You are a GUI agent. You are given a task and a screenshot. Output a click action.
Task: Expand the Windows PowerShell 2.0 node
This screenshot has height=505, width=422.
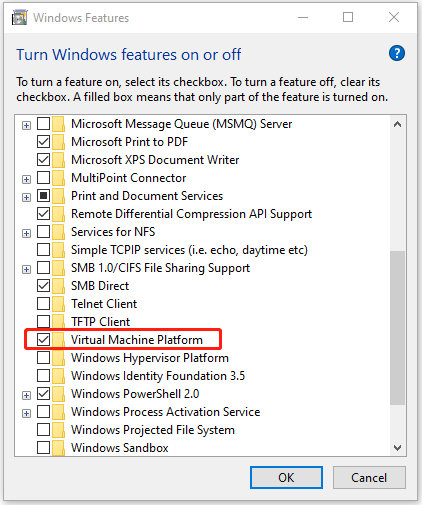click(26, 396)
